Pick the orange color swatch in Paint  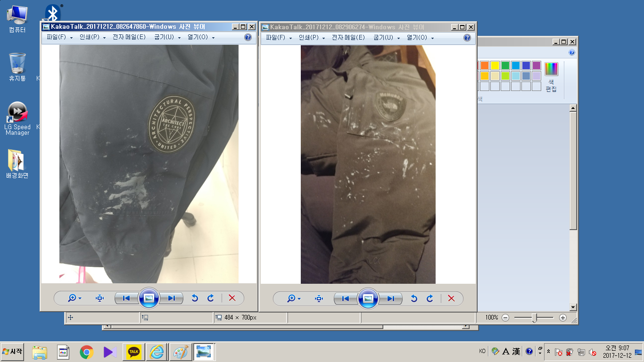point(484,66)
